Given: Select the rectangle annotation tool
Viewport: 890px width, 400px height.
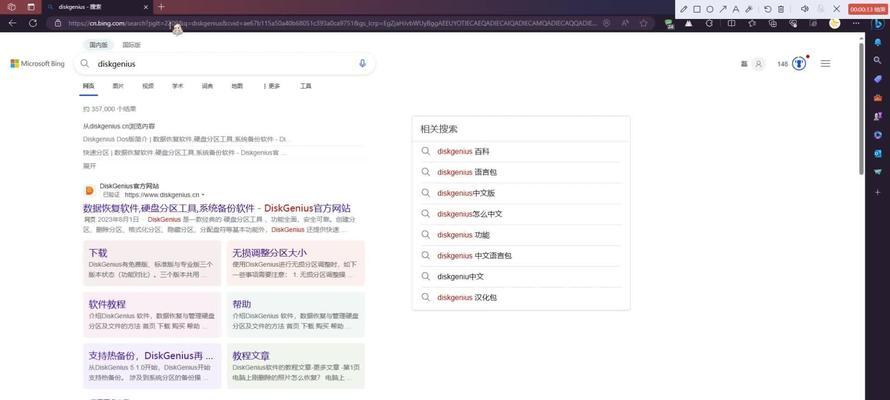Looking at the screenshot, I should coord(696,9).
